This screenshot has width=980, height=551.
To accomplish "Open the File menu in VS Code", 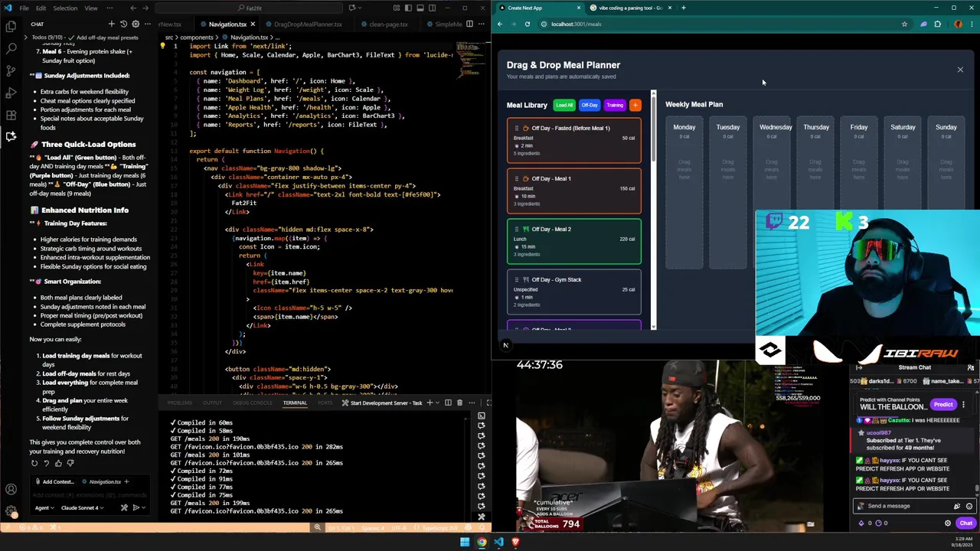I will (x=24, y=8).
